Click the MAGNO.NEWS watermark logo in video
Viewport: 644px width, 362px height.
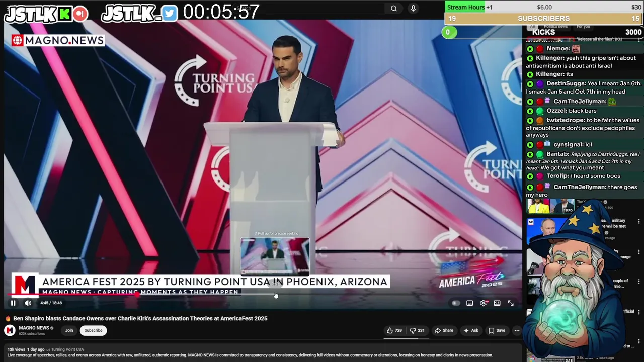(58, 40)
